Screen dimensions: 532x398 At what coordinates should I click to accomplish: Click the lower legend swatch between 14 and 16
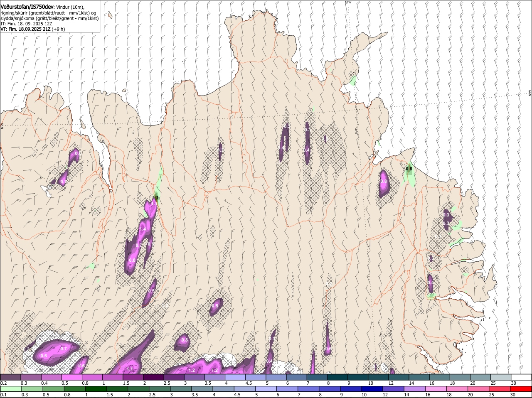point(414,389)
